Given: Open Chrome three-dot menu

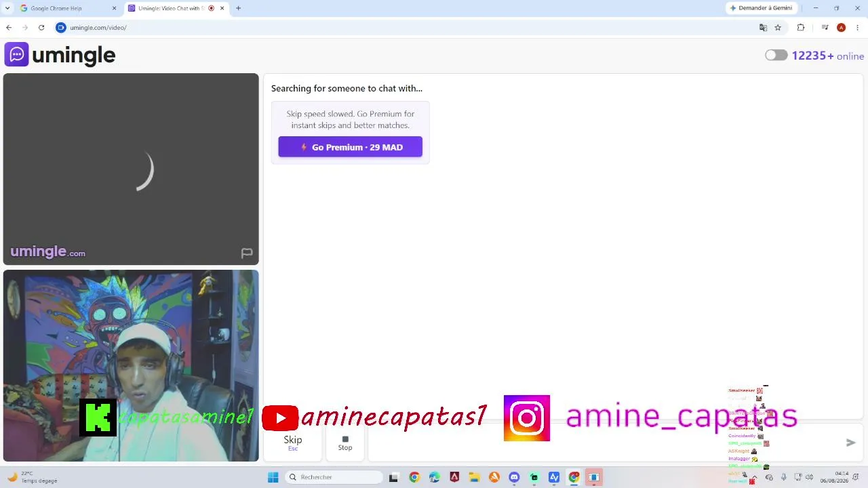Looking at the screenshot, I should point(857,28).
